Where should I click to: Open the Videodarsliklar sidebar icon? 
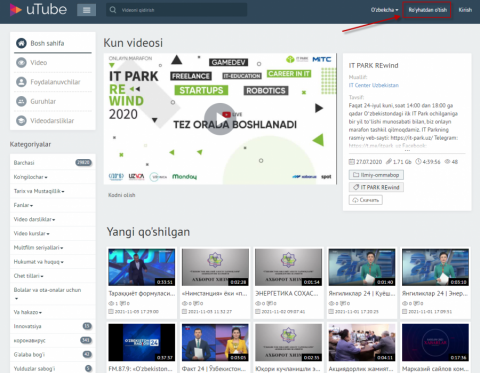(21, 120)
